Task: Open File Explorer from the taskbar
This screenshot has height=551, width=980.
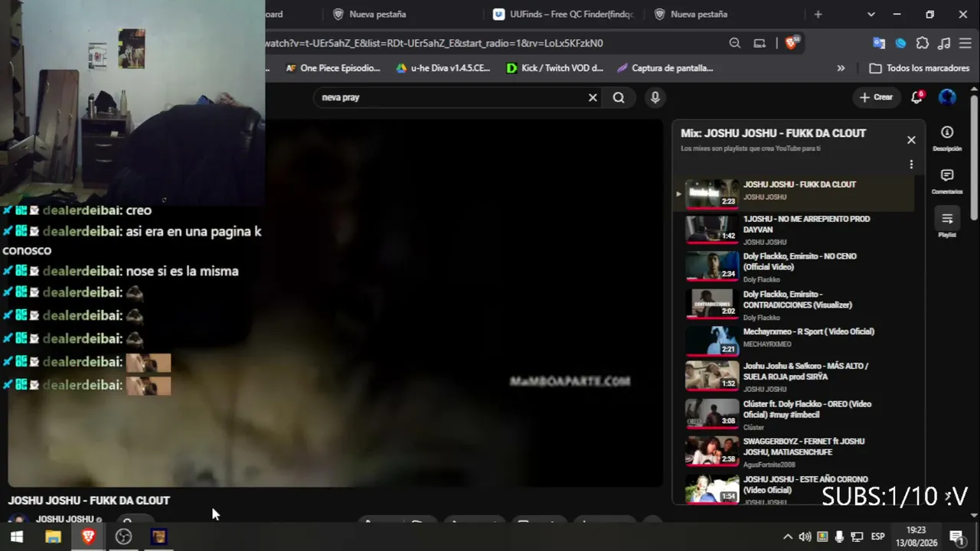Action: coord(53,536)
